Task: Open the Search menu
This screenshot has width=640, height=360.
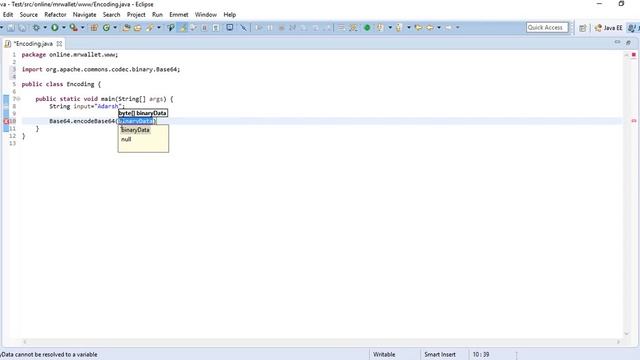Action: coord(111,15)
